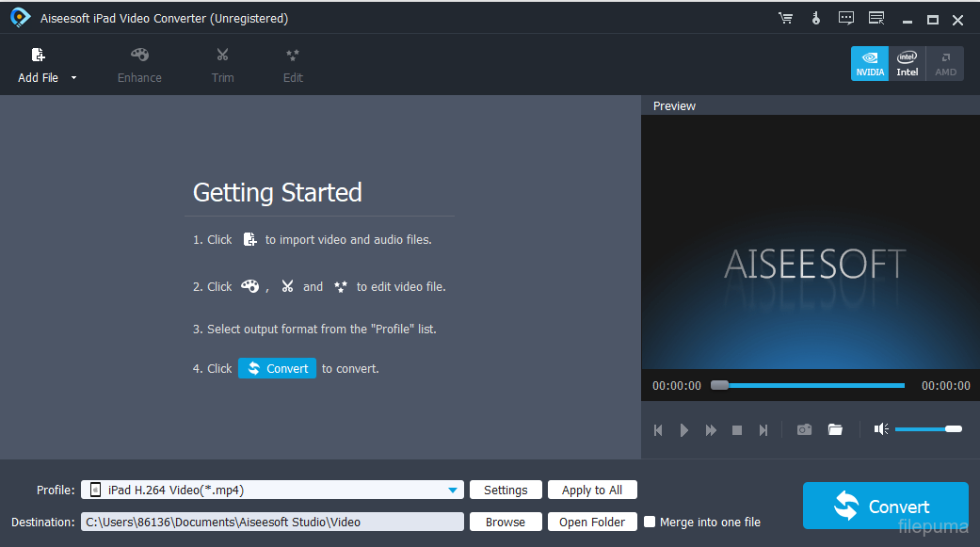Viewport: 980px width, 547px height.
Task: Click the register key icon
Action: coord(815,19)
